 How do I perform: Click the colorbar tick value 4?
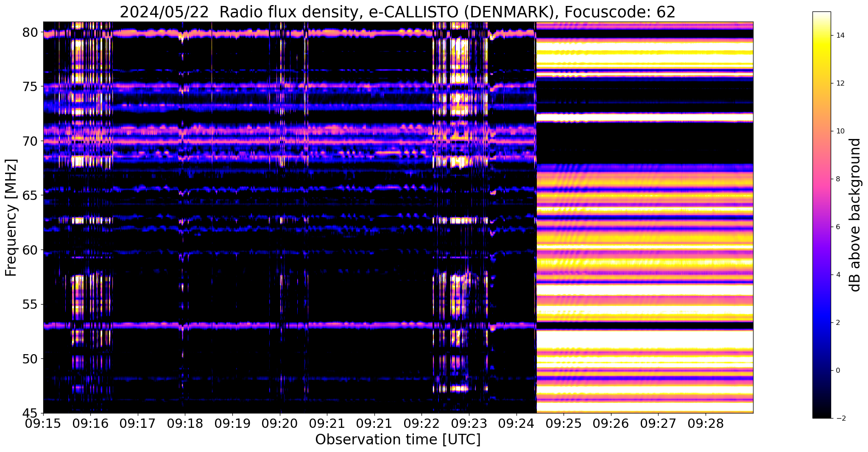click(837, 275)
